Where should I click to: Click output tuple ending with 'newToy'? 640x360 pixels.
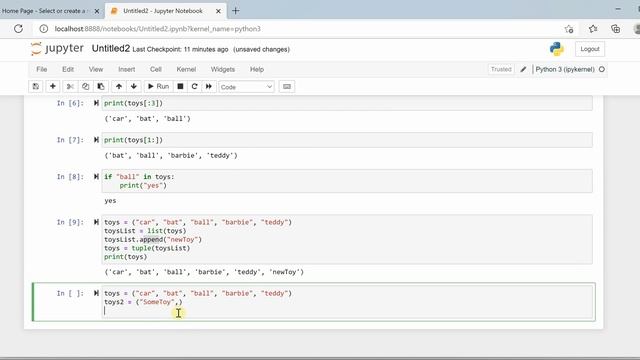[204, 272]
